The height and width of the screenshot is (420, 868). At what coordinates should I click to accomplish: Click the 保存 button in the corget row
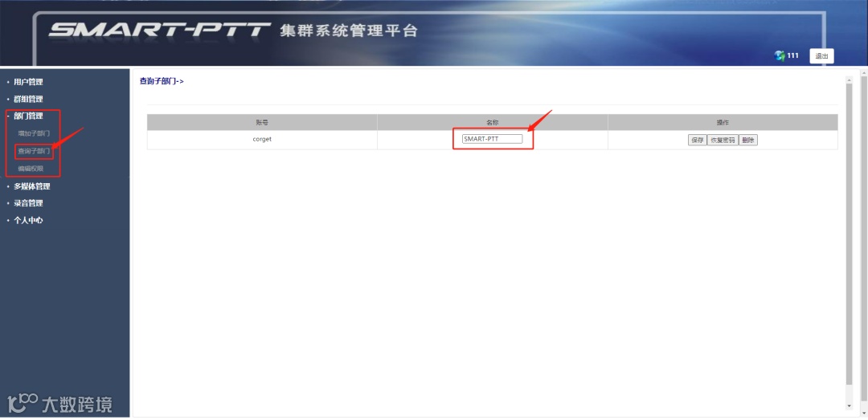click(x=697, y=140)
